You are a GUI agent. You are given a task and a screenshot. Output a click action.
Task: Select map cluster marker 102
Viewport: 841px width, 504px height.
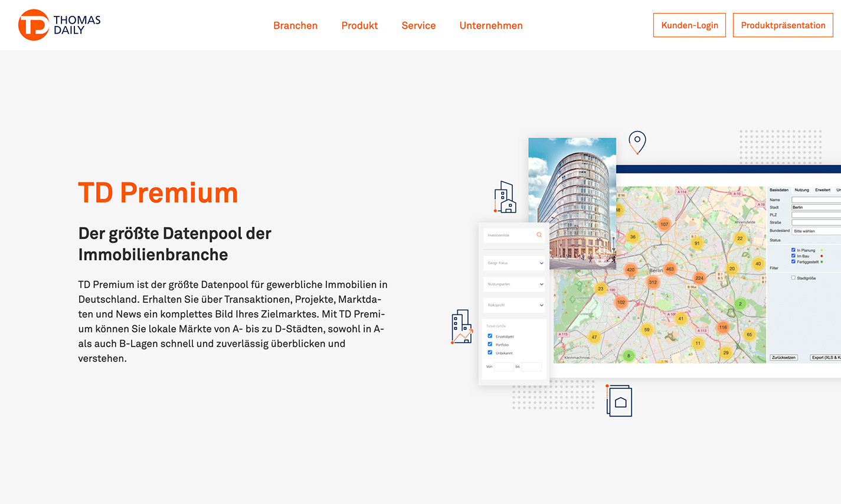pyautogui.click(x=621, y=302)
